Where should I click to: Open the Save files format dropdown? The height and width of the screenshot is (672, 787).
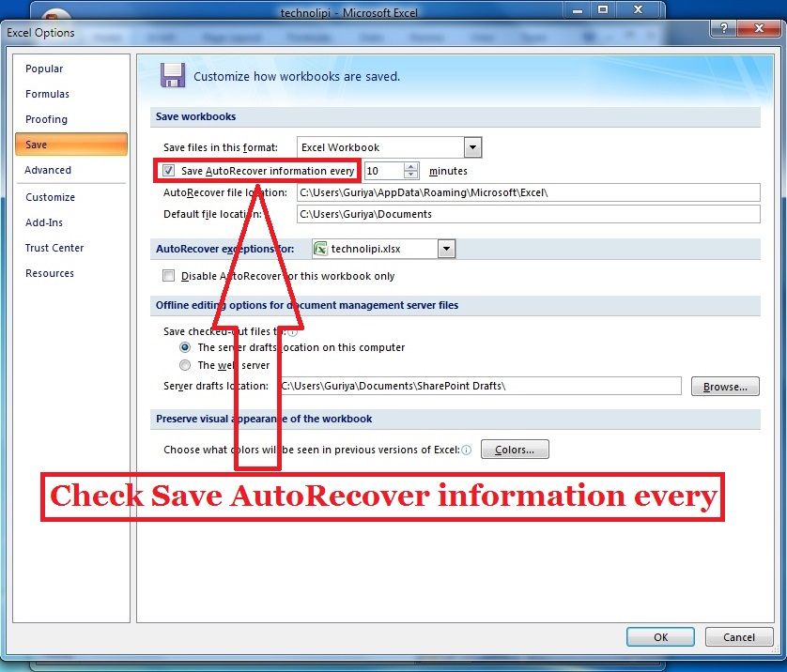click(x=472, y=147)
